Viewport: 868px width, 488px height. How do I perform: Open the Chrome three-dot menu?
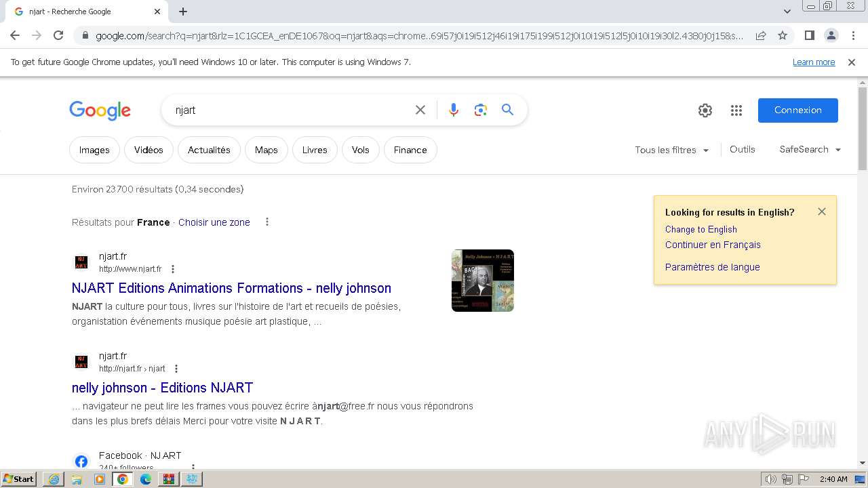pos(852,35)
